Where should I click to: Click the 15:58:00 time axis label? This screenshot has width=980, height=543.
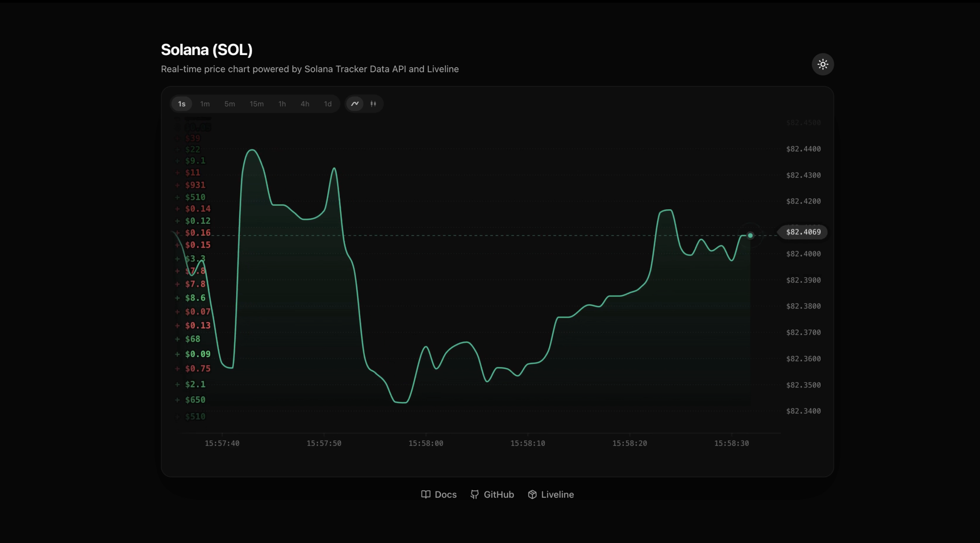pyautogui.click(x=426, y=443)
